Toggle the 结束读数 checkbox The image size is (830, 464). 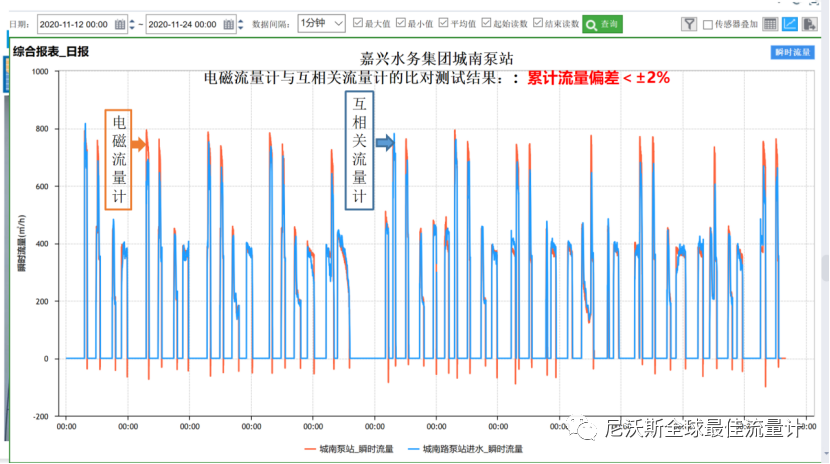pos(538,23)
